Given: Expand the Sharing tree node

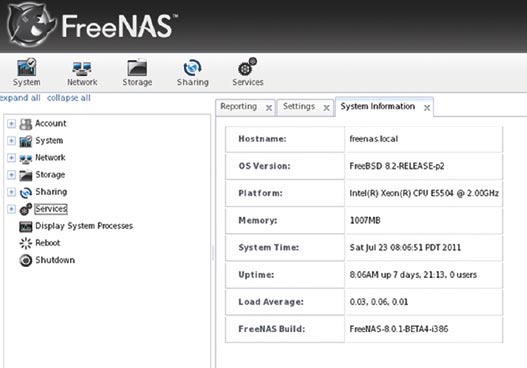Looking at the screenshot, I should click(x=11, y=192).
